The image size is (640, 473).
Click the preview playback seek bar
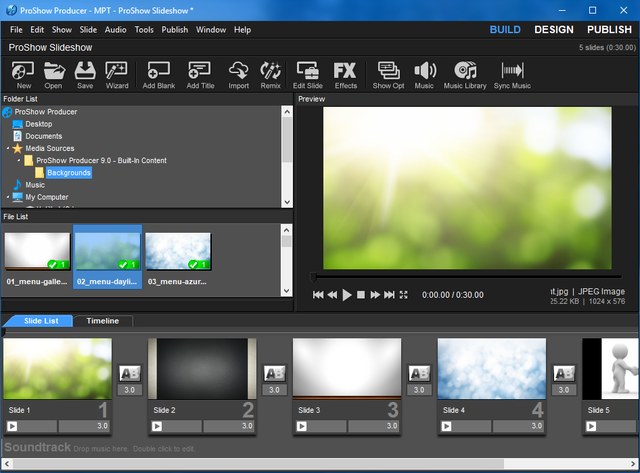pyautogui.click(x=465, y=277)
